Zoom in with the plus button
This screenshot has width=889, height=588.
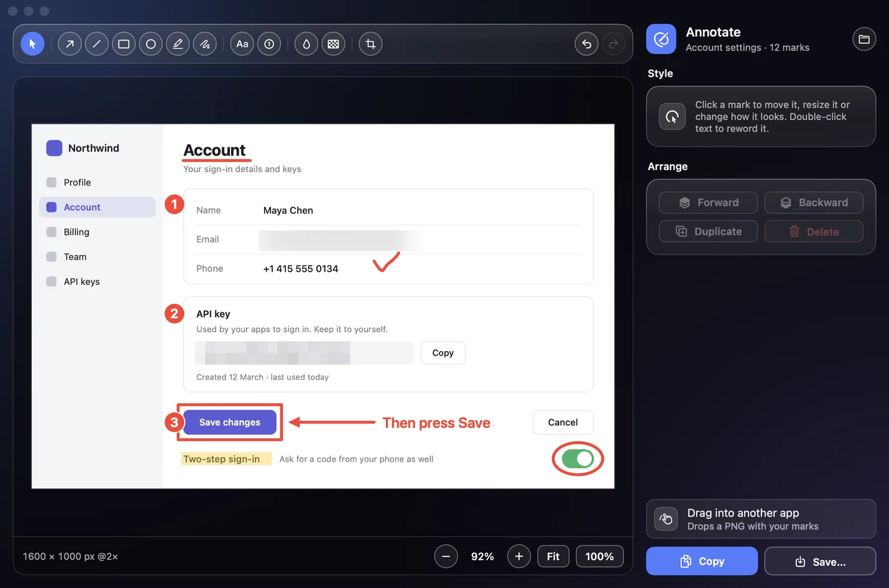click(519, 556)
